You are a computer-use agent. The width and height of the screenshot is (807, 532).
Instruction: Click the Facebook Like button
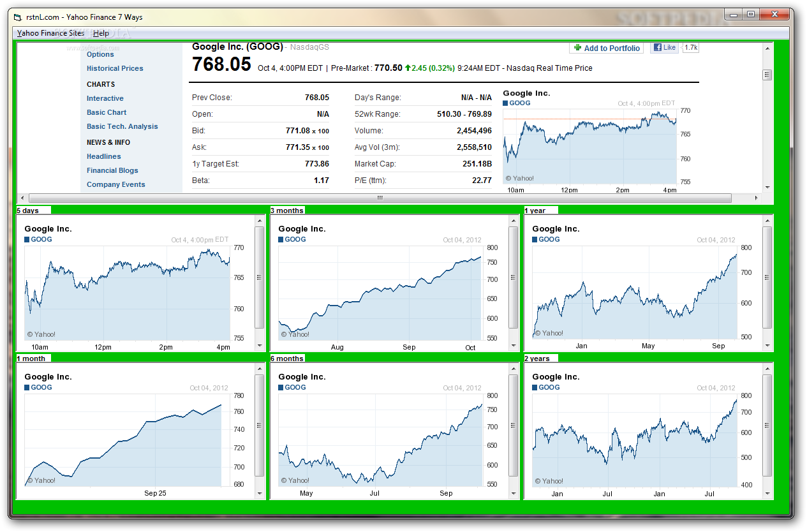(x=664, y=48)
